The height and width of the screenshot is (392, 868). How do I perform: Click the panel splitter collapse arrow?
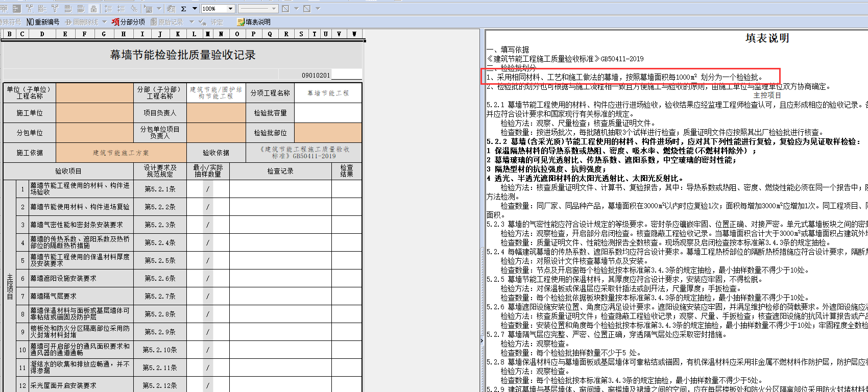(x=481, y=340)
